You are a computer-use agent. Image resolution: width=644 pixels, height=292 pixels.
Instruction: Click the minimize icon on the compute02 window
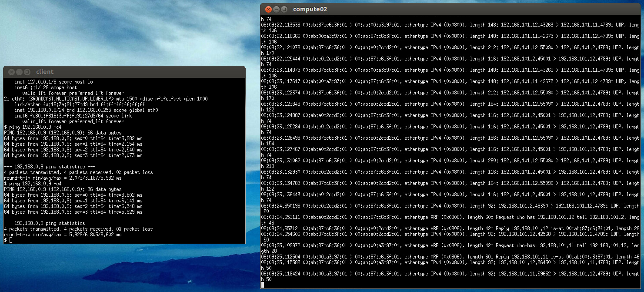(x=275, y=9)
